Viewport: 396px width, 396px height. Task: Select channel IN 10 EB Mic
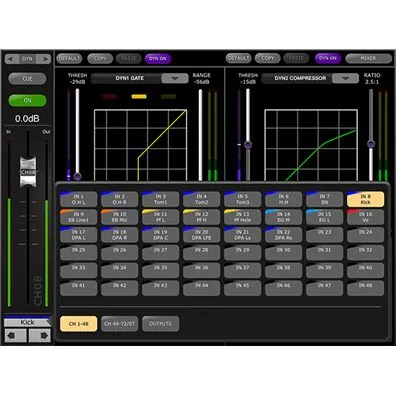coord(119,217)
